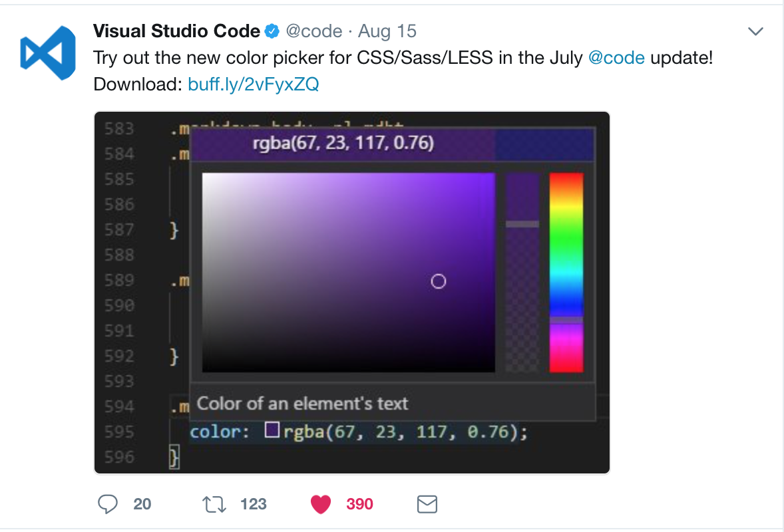Select the circle in the saturation gradient
The height and width of the screenshot is (532, 784).
point(439,281)
